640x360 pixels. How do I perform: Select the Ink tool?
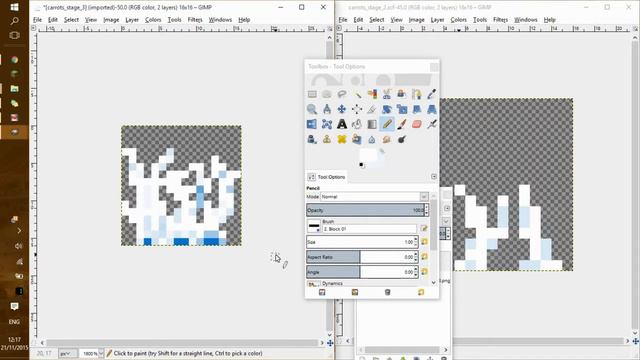(x=312, y=140)
